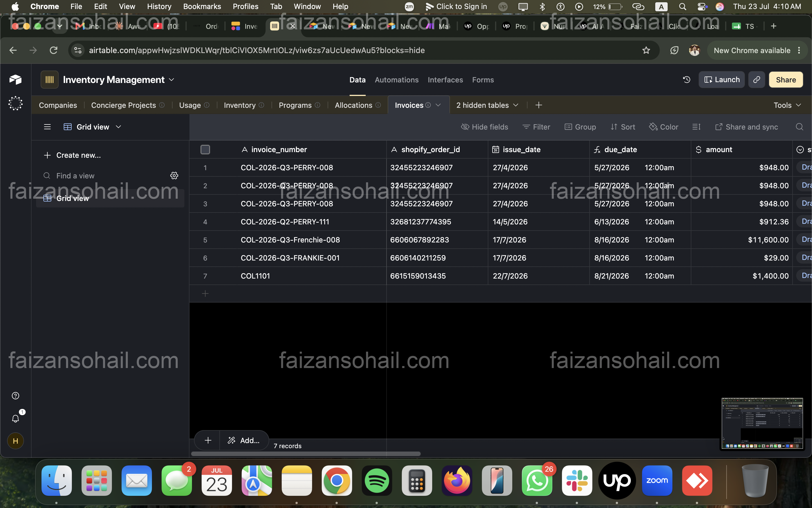Image resolution: width=812 pixels, height=508 pixels.
Task: Open the due_date column header menu
Action: [x=640, y=150]
